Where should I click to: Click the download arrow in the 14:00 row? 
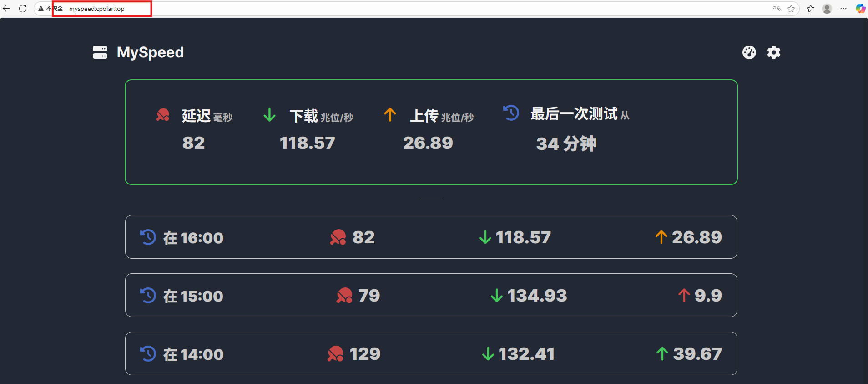pyautogui.click(x=488, y=354)
